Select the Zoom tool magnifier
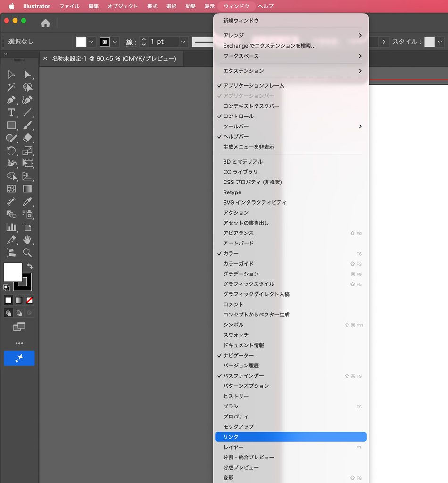Image resolution: width=448 pixels, height=483 pixels. (27, 253)
